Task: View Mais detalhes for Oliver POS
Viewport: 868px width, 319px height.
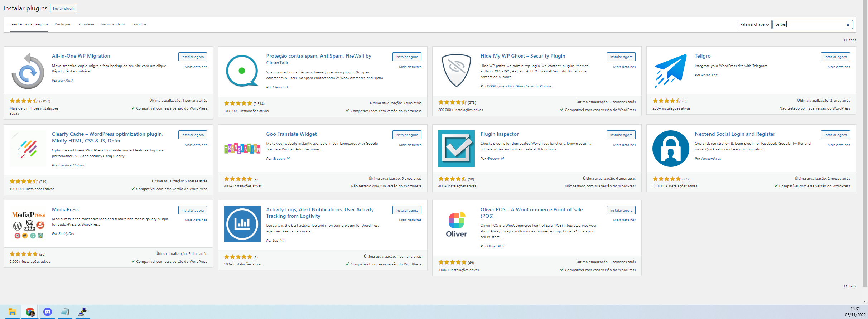Action: (625, 220)
